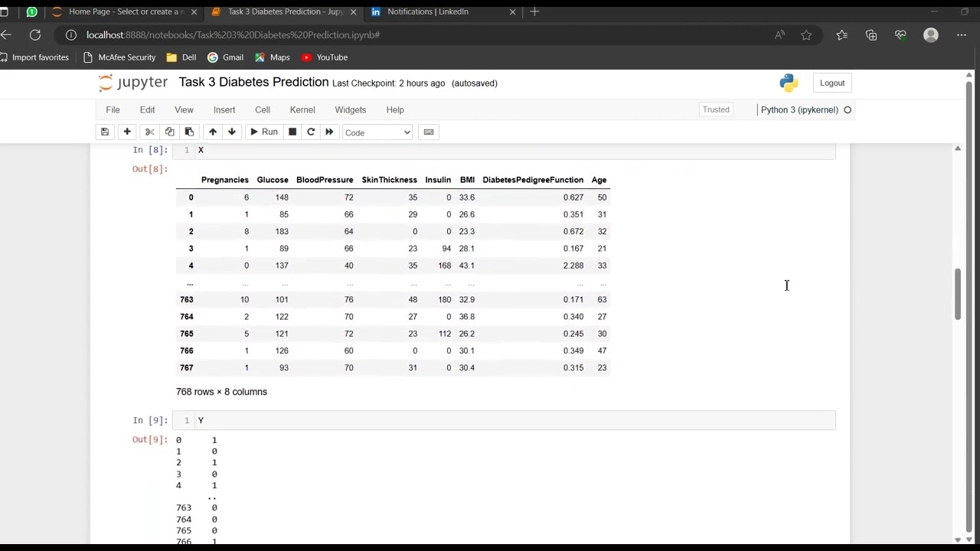This screenshot has height=551, width=980.
Task: Paste cells below using the clipboard icon
Action: click(189, 132)
